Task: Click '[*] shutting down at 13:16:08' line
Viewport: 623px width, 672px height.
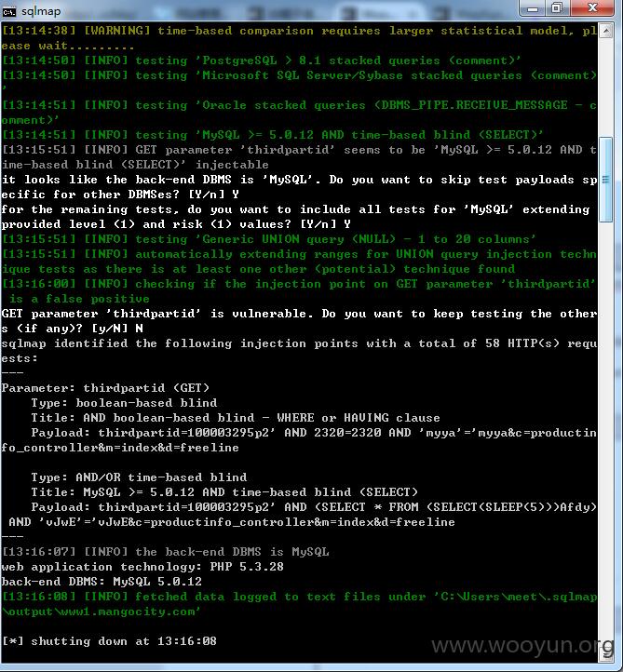Action: pyautogui.click(x=109, y=641)
